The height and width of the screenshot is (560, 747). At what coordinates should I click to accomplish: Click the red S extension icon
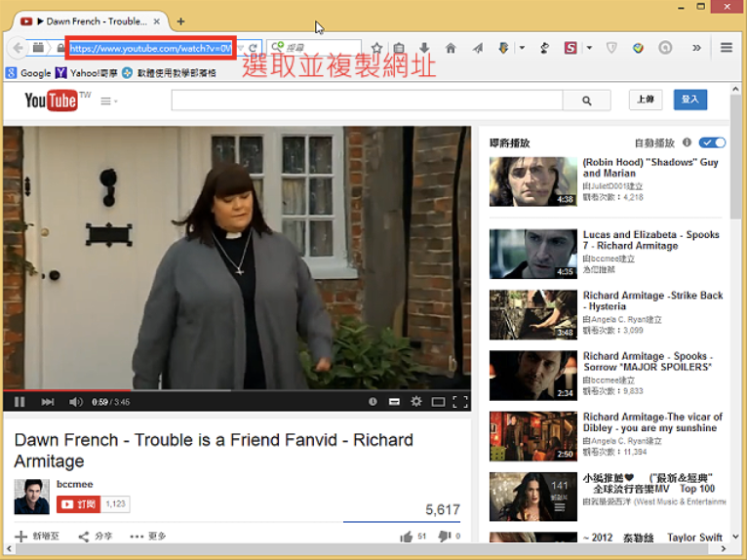[x=570, y=48]
